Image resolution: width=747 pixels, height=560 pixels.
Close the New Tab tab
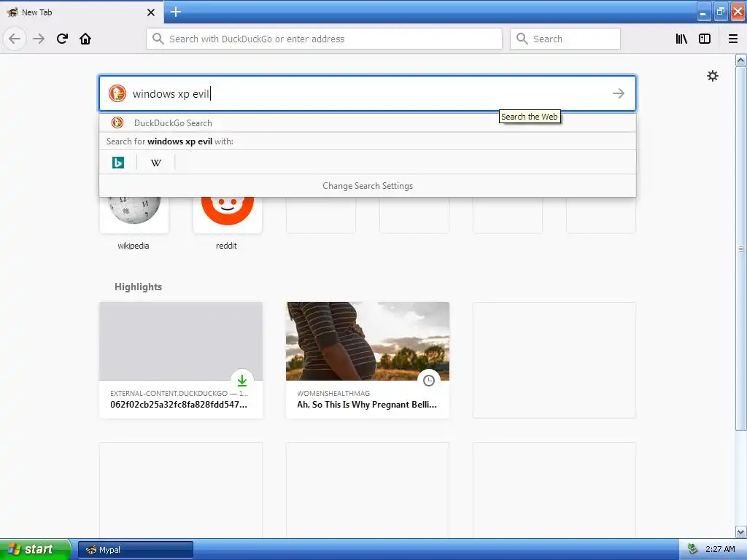151,12
